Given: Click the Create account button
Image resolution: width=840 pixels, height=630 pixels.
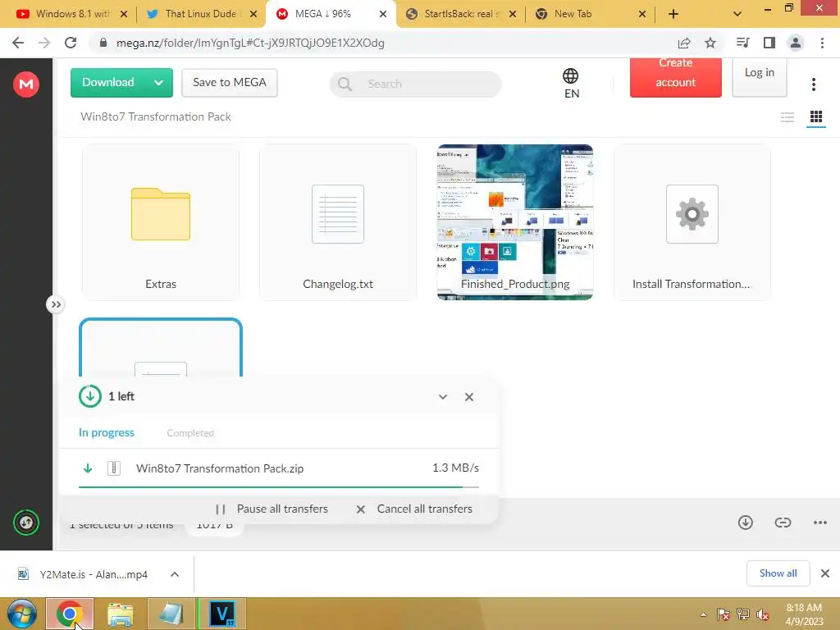Looking at the screenshot, I should click(x=675, y=77).
